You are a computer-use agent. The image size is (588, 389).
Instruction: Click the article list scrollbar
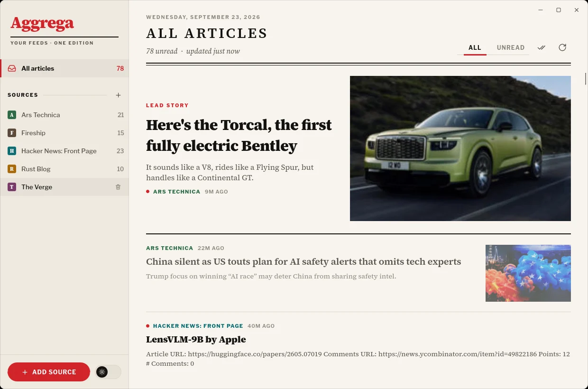click(x=586, y=79)
